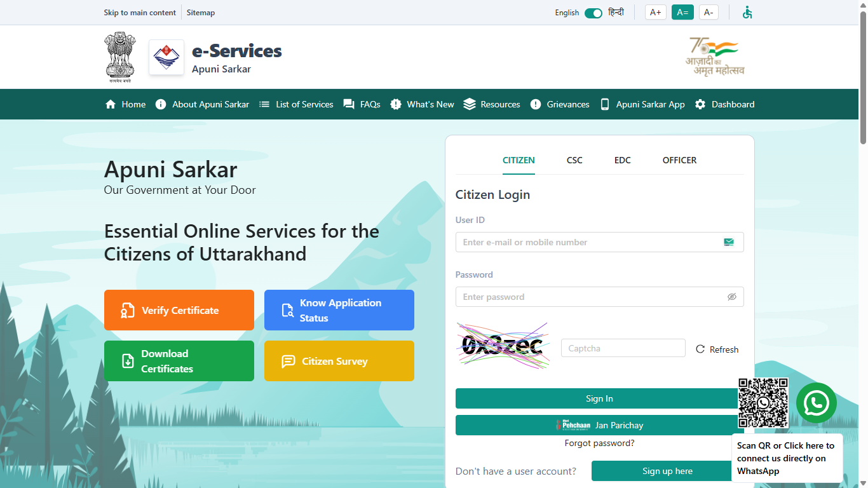Go to List of Services
The width and height of the screenshot is (868, 488).
coord(296,104)
